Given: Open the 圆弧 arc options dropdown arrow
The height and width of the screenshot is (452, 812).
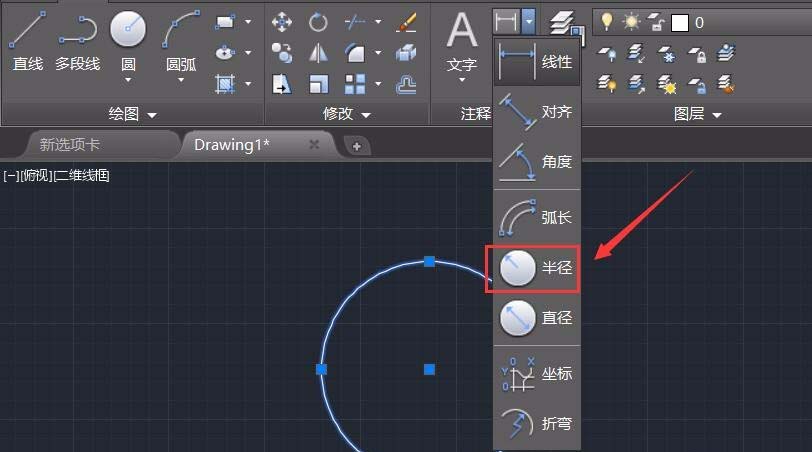Looking at the screenshot, I should tap(181, 80).
